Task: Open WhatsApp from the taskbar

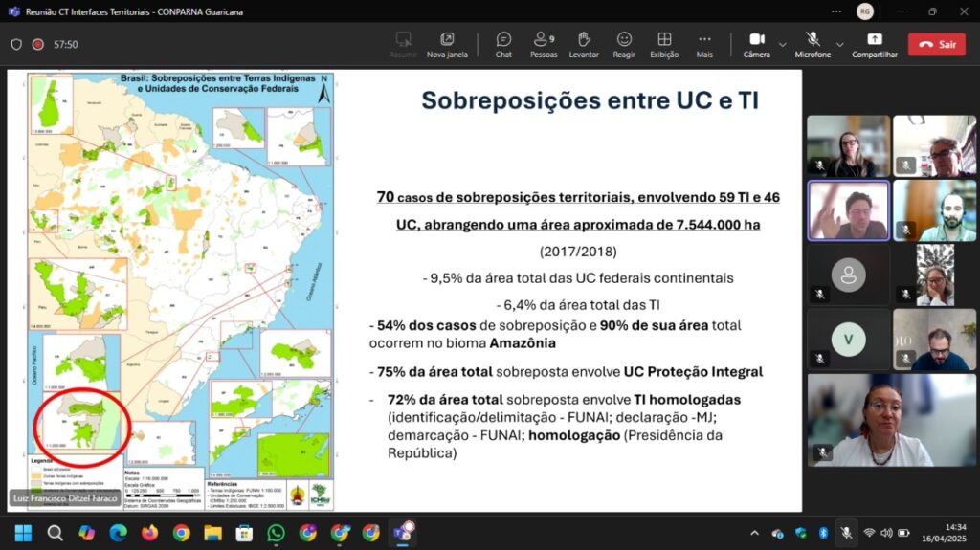Action: pyautogui.click(x=277, y=533)
